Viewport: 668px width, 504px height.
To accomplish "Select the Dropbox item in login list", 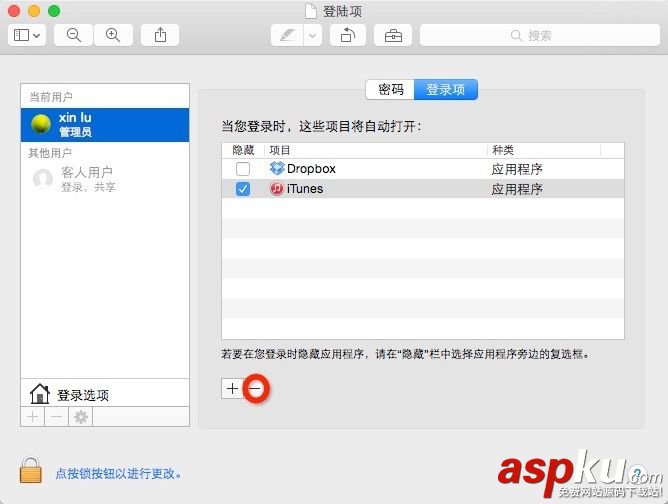I will tap(423, 169).
